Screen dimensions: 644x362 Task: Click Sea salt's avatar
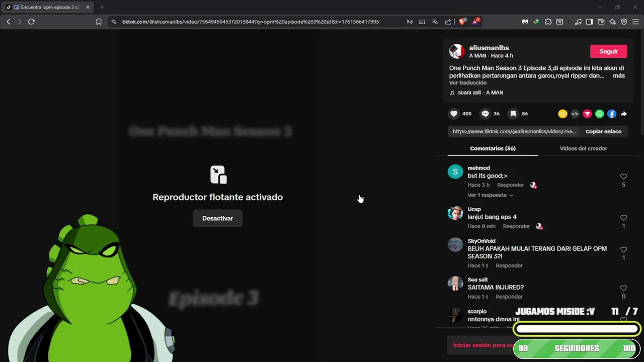(455, 283)
